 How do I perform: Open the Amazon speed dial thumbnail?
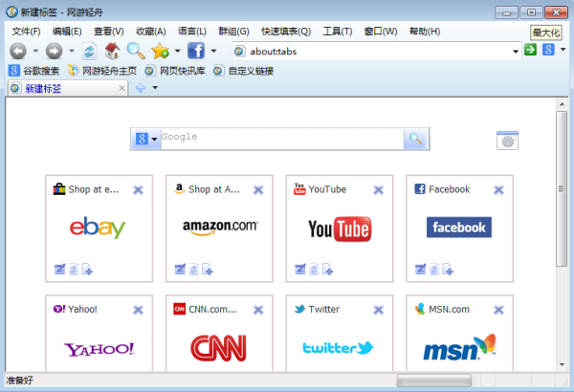pos(220,228)
